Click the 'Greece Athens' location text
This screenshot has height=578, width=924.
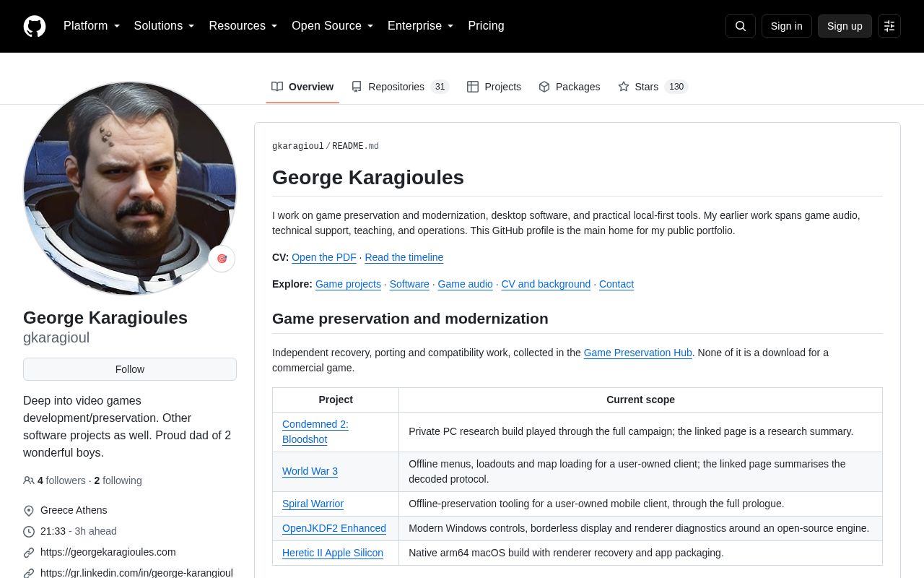click(x=74, y=510)
